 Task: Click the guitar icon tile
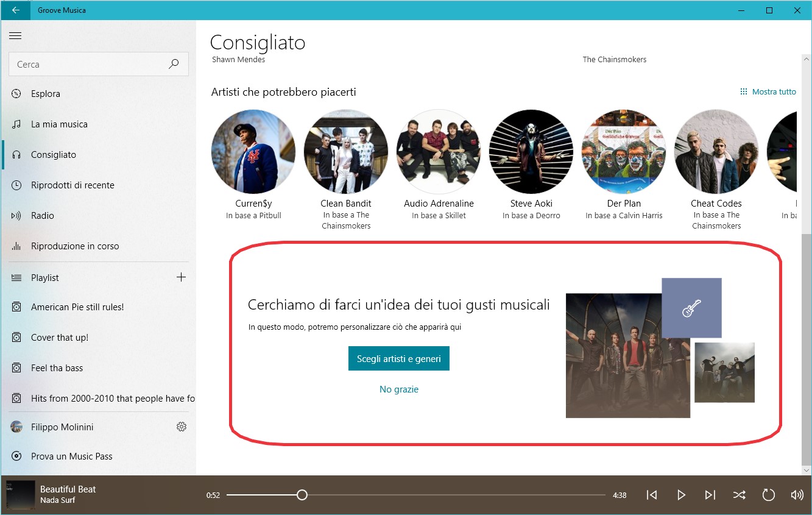coord(691,308)
